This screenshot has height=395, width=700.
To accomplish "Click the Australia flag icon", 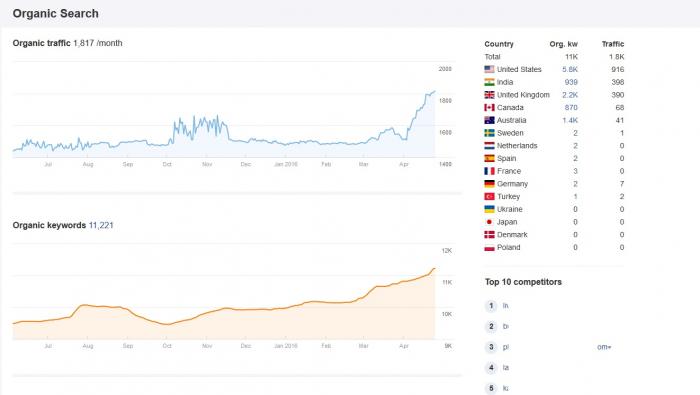I will [489, 120].
